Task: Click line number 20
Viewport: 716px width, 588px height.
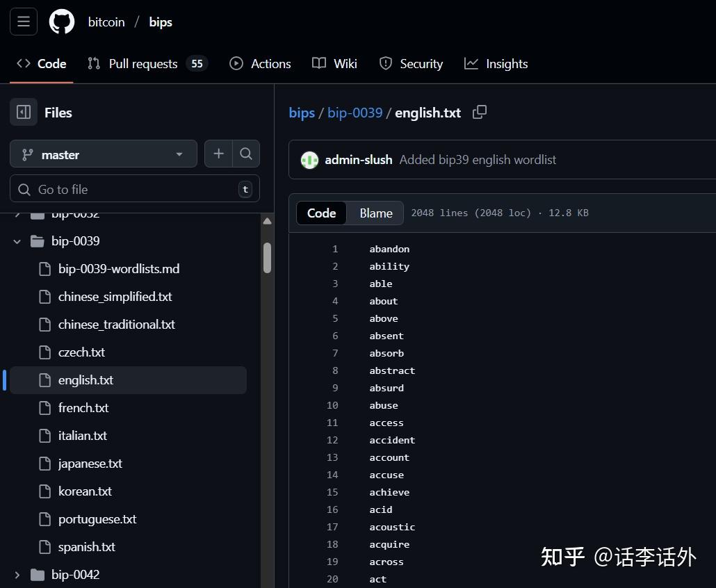Action: [332, 579]
